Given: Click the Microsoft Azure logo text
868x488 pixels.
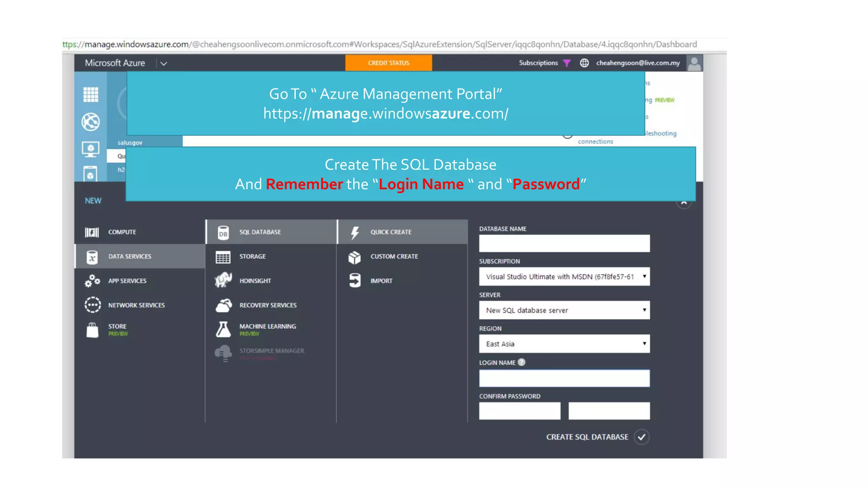Looking at the screenshot, I should click(x=115, y=63).
